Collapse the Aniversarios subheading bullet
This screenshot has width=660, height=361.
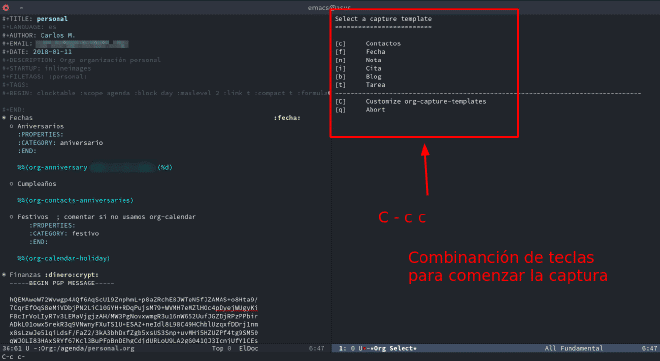click(x=12, y=126)
